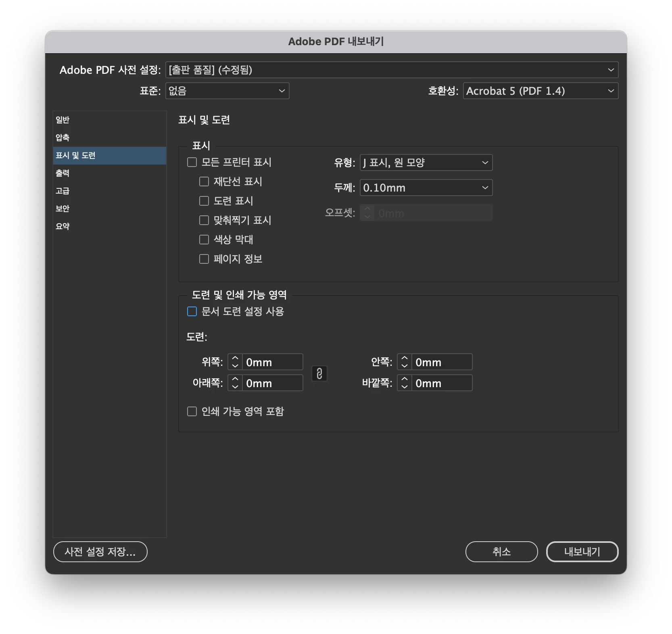Go to 출력 section in sidebar
This screenshot has width=672, height=634.
coord(110,173)
